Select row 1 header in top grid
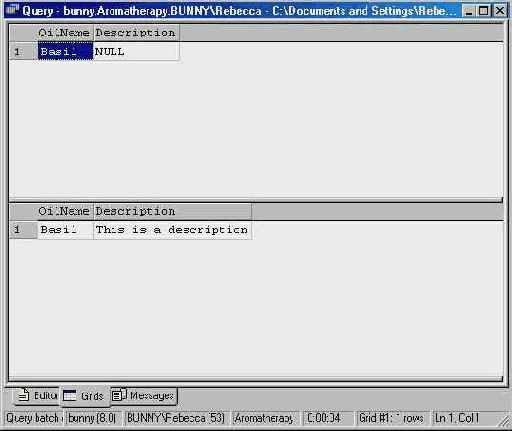 23,51
